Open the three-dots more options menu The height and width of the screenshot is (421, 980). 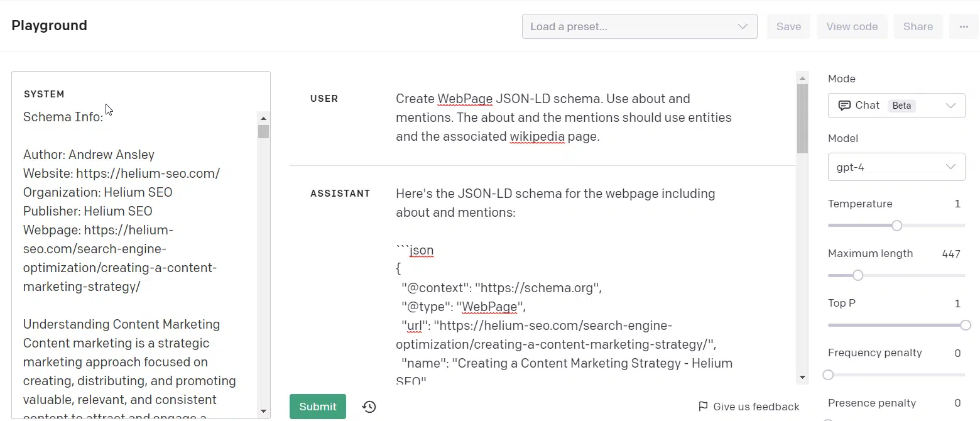click(x=964, y=26)
